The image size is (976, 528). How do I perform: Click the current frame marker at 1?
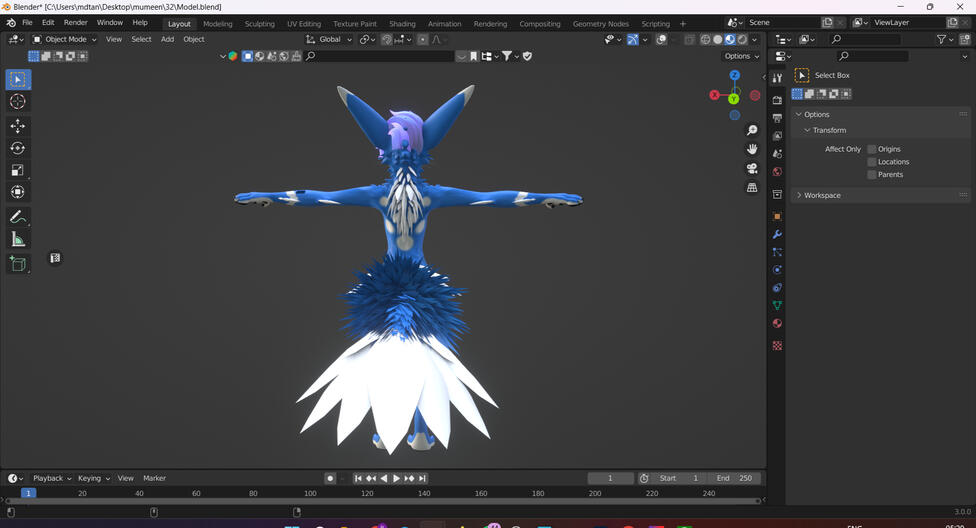tap(28, 493)
